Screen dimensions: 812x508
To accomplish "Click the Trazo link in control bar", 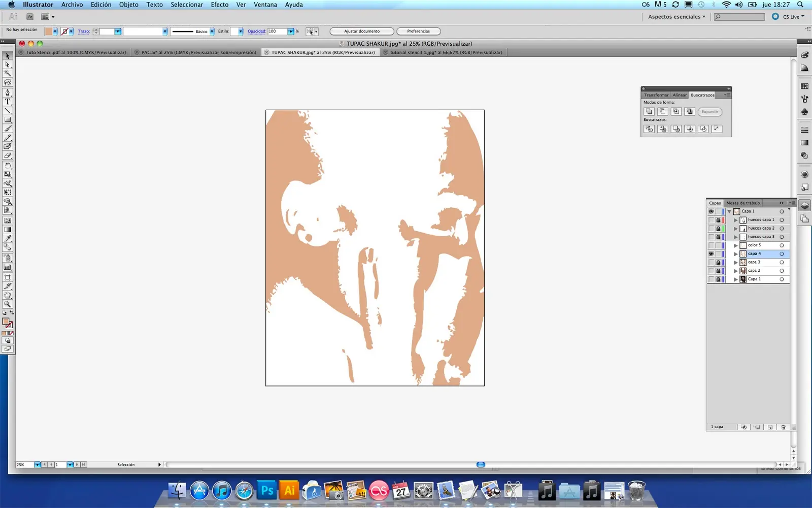I will (x=84, y=31).
